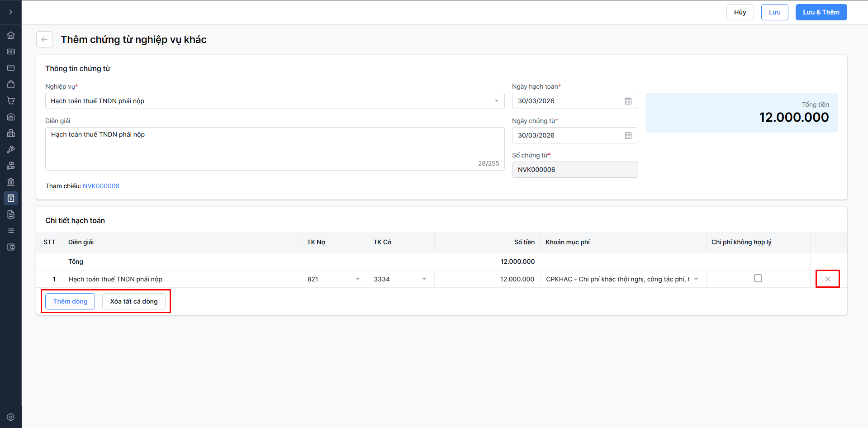The image size is (868, 428).
Task: Click the shopping cart sidebar icon
Action: [x=11, y=100]
